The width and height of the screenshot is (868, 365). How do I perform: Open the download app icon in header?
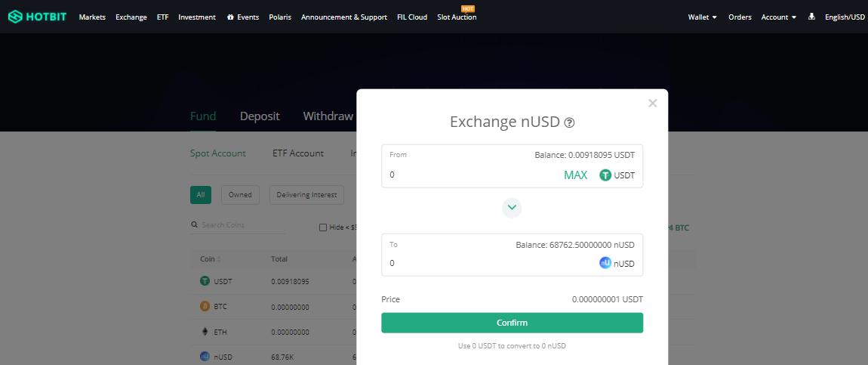pos(811,17)
